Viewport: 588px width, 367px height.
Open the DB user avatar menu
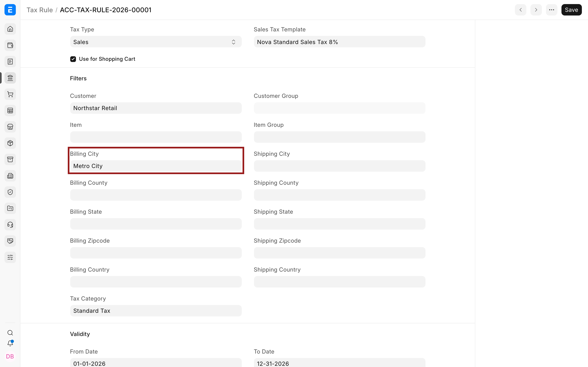(10, 356)
